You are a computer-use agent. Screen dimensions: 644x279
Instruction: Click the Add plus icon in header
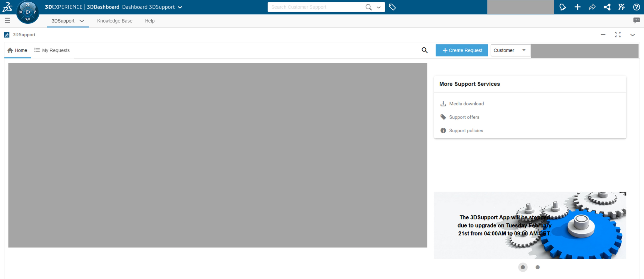tap(577, 7)
